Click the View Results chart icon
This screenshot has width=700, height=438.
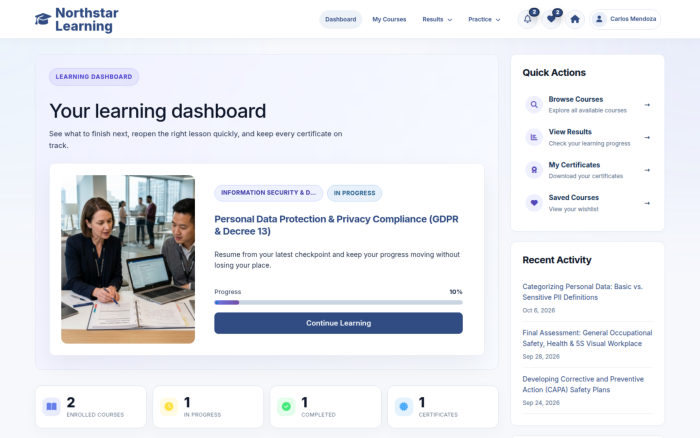[x=534, y=137]
